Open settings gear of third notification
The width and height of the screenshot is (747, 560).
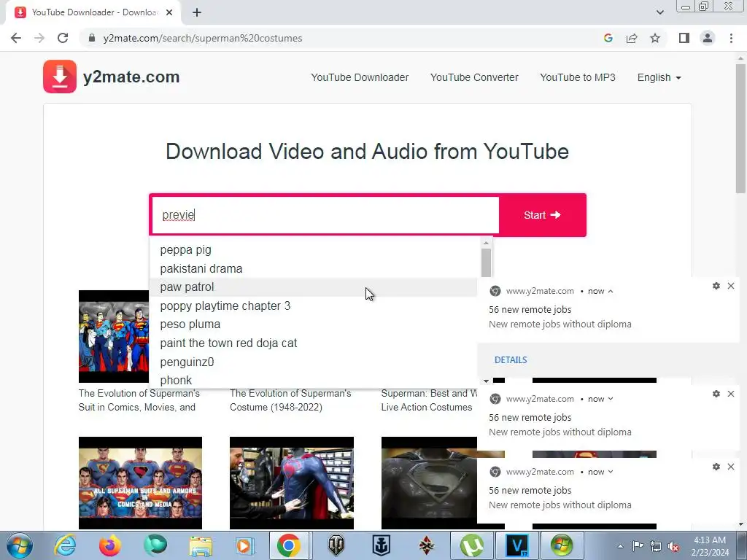[716, 467]
